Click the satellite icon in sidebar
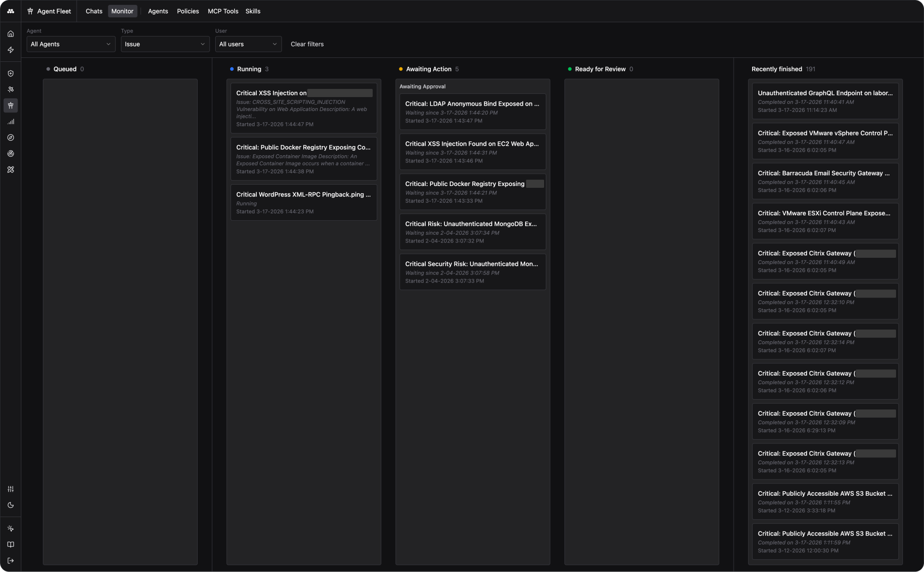 [x=11, y=89]
